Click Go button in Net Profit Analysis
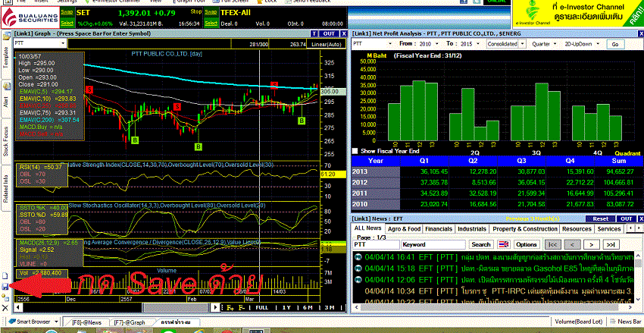The width and height of the screenshot is (644, 333). [615, 44]
